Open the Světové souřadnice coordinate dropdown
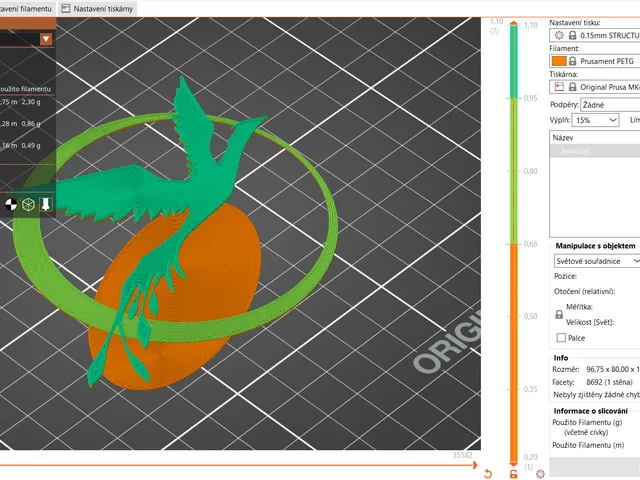640x480 pixels. (597, 261)
